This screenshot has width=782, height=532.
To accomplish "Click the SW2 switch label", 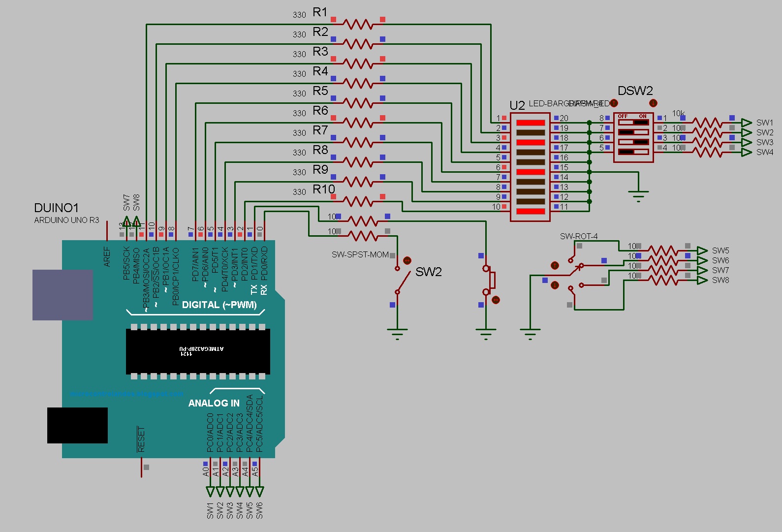I will (x=429, y=272).
